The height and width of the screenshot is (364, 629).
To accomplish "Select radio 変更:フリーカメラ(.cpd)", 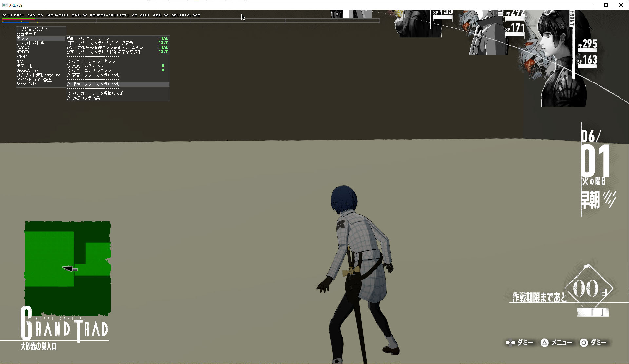I will [68, 75].
